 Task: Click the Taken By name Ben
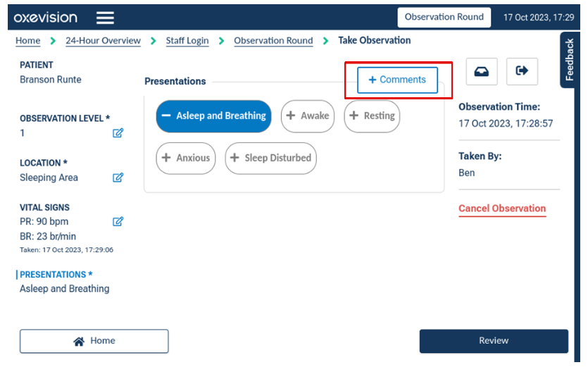(x=466, y=173)
